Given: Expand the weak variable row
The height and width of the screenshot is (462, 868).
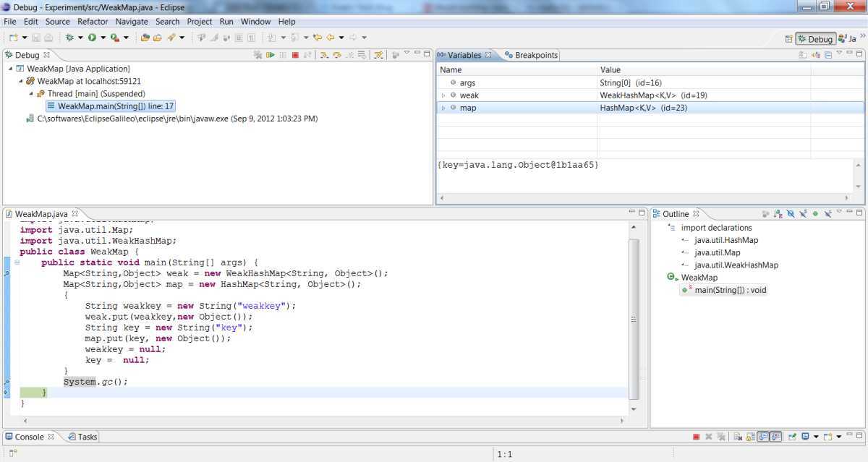Looking at the screenshot, I should (443, 95).
